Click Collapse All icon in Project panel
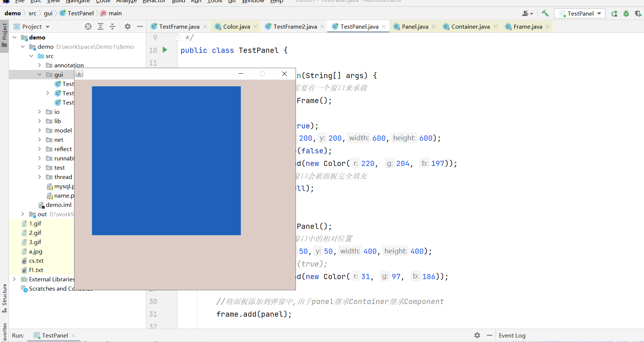The image size is (644, 342). tap(112, 26)
